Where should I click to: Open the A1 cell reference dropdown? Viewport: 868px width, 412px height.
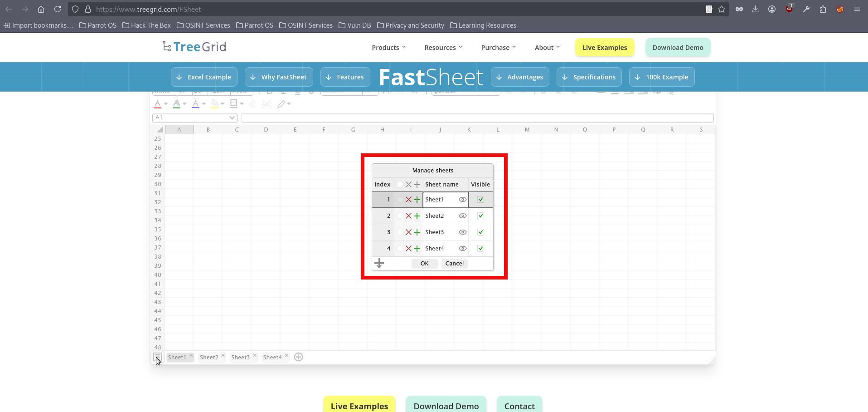(x=232, y=118)
